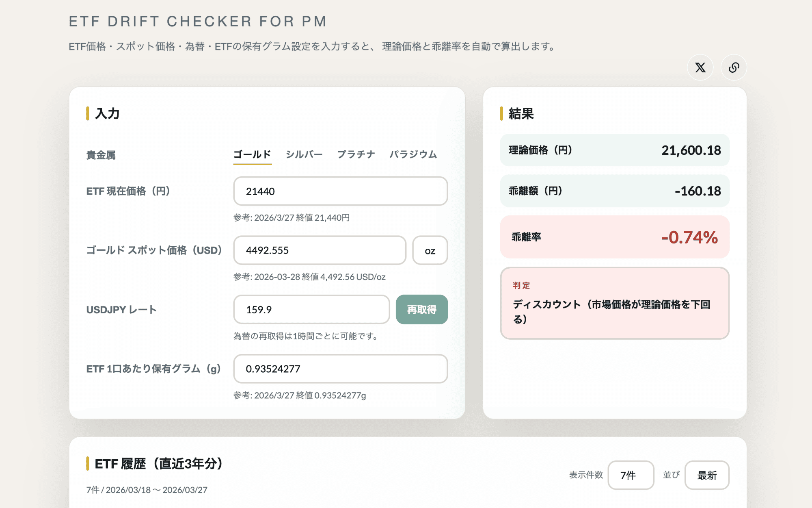This screenshot has width=812, height=508.
Task: Select the ゴールド metal tab
Action: click(x=252, y=154)
